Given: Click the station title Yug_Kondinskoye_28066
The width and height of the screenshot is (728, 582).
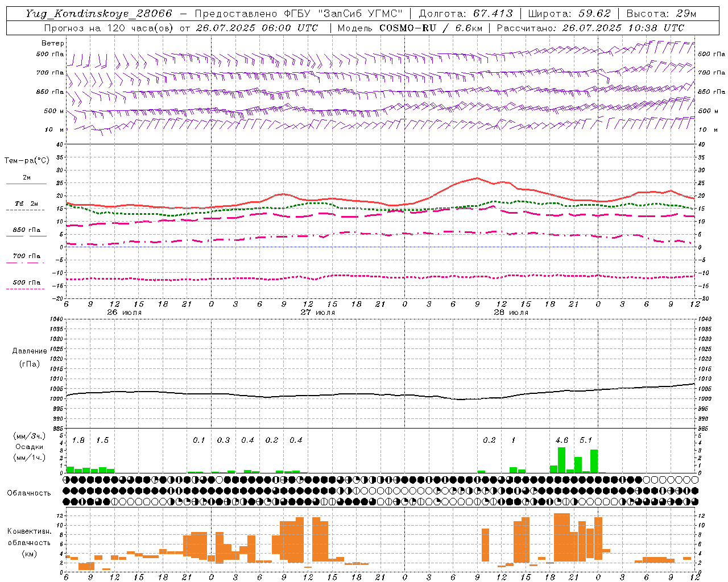Looking at the screenshot, I should click(x=99, y=14).
